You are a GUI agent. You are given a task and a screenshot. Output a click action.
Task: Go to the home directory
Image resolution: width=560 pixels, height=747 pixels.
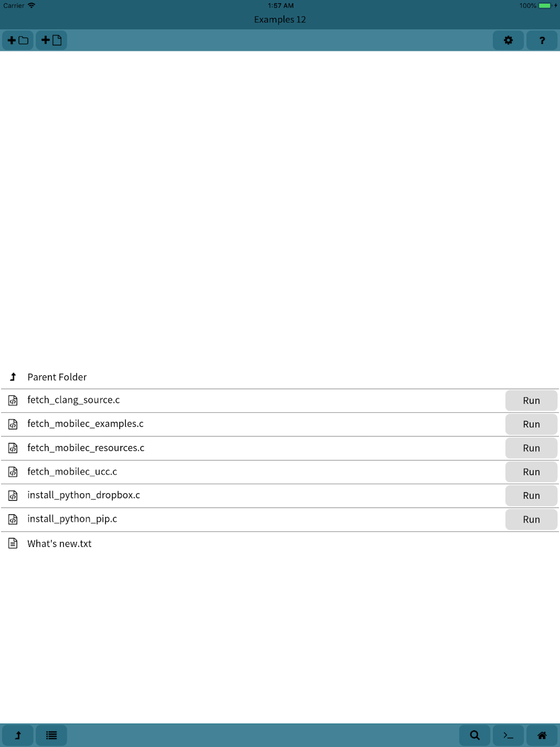point(541,735)
